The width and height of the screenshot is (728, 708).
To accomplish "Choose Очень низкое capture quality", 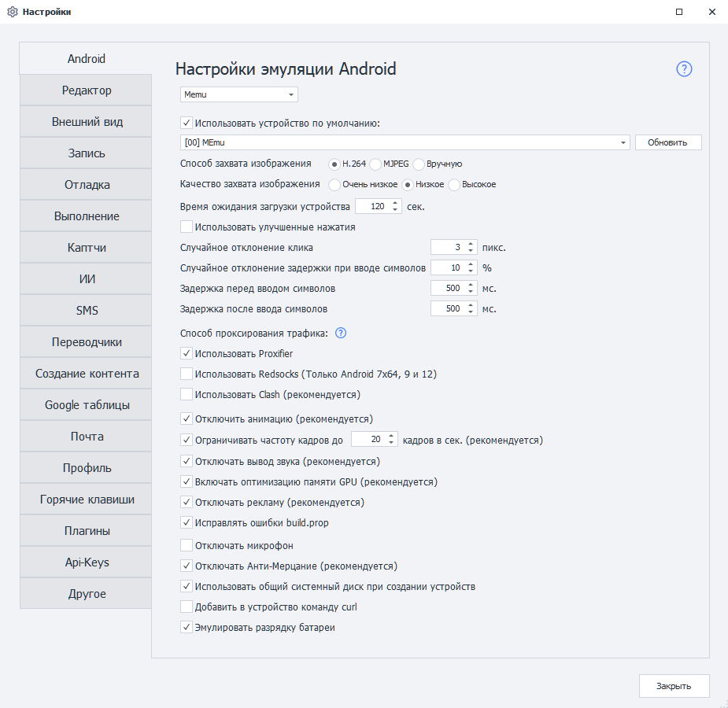I will 334,185.
